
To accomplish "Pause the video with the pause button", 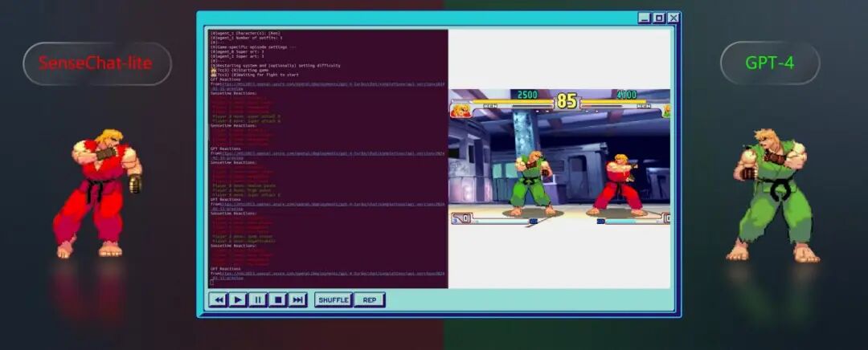I will [x=258, y=299].
